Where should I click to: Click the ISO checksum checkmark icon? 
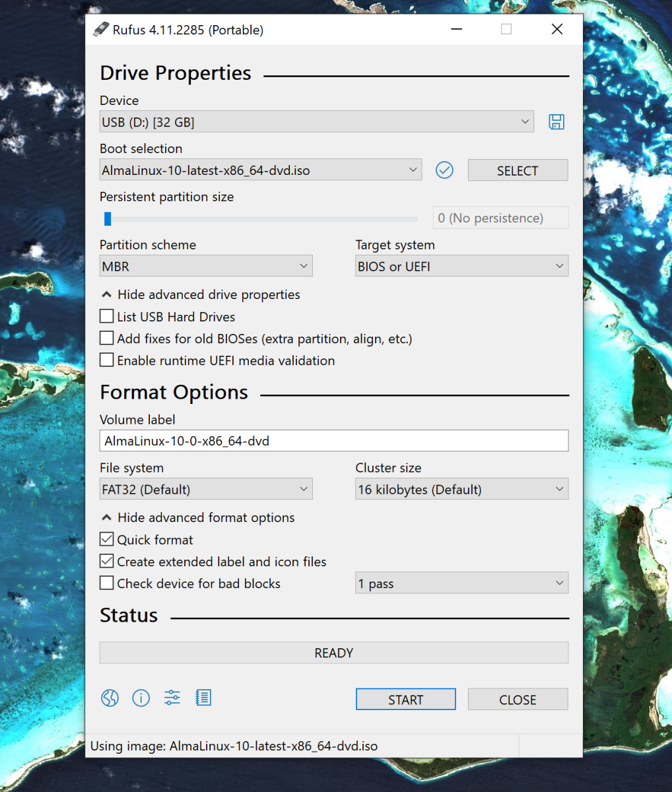(444, 170)
